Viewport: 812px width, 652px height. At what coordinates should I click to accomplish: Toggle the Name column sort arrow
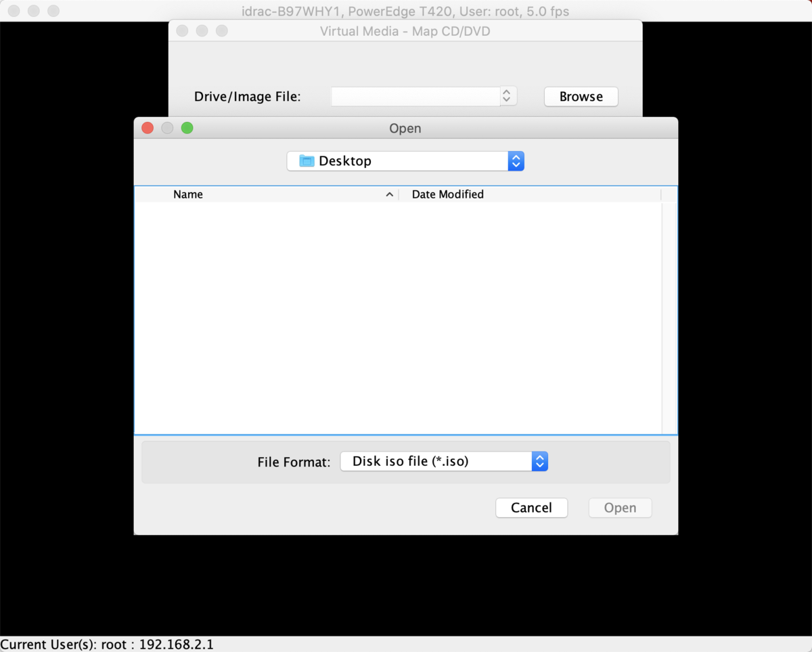click(389, 194)
